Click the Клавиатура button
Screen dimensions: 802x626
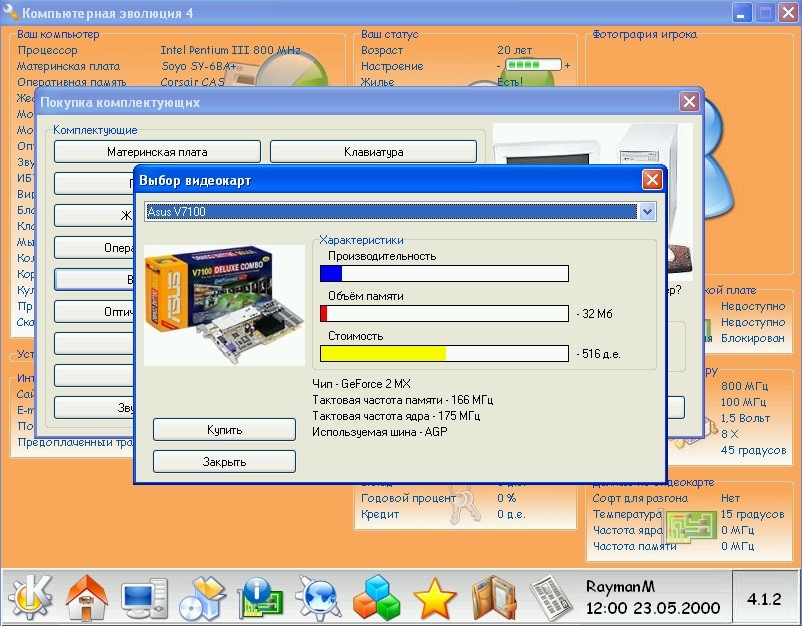(x=373, y=152)
